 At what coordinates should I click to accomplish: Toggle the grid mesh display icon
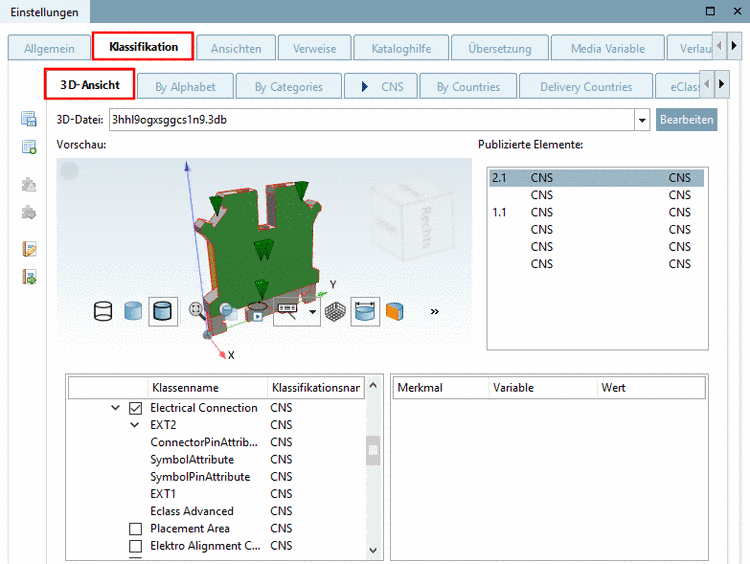pos(335,311)
